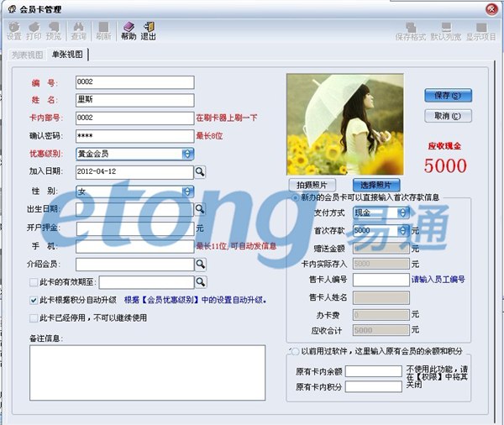Check 此卡已经停用 checkbox
Image resolution: width=504 pixels, height=425 pixels.
click(34, 318)
